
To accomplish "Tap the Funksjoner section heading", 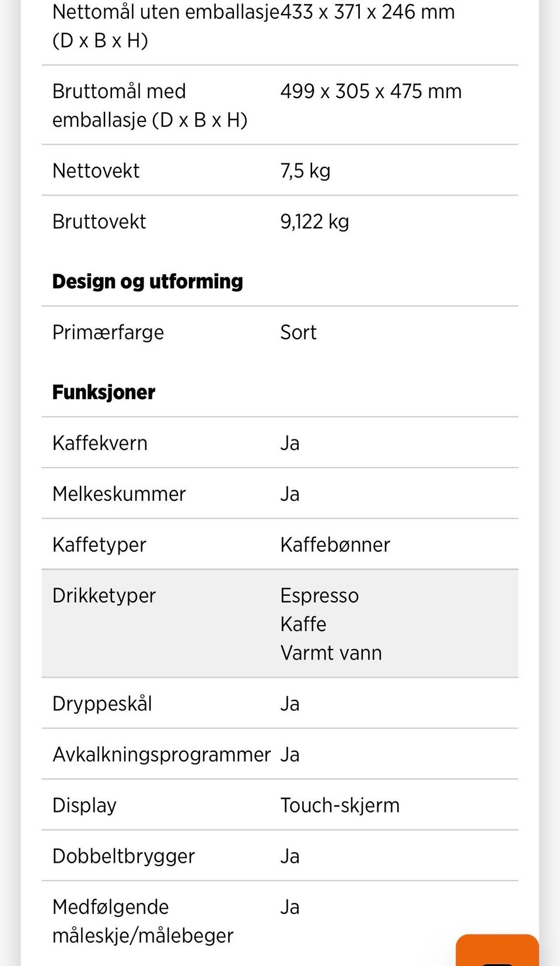I will click(x=104, y=392).
